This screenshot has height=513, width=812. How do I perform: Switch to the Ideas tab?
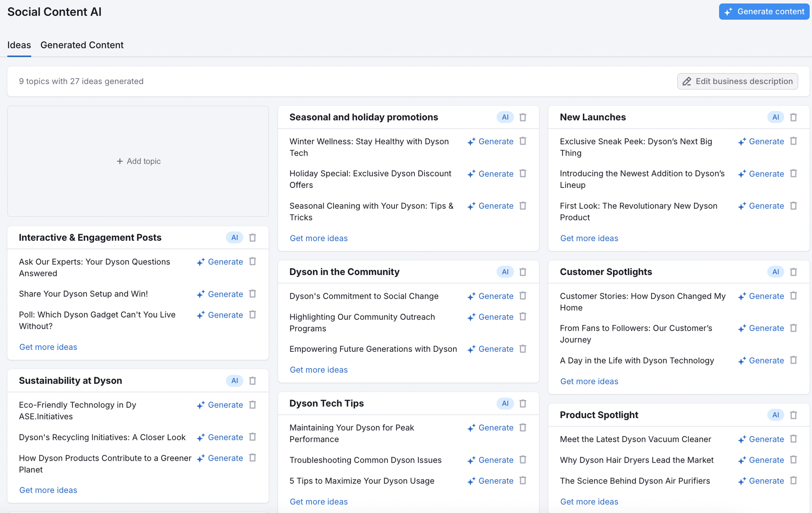pos(19,45)
